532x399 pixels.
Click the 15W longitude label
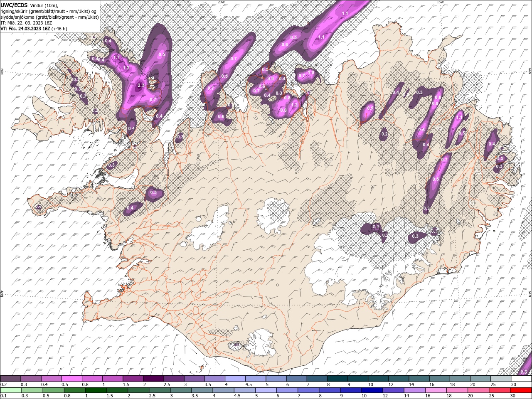[x=441, y=2]
